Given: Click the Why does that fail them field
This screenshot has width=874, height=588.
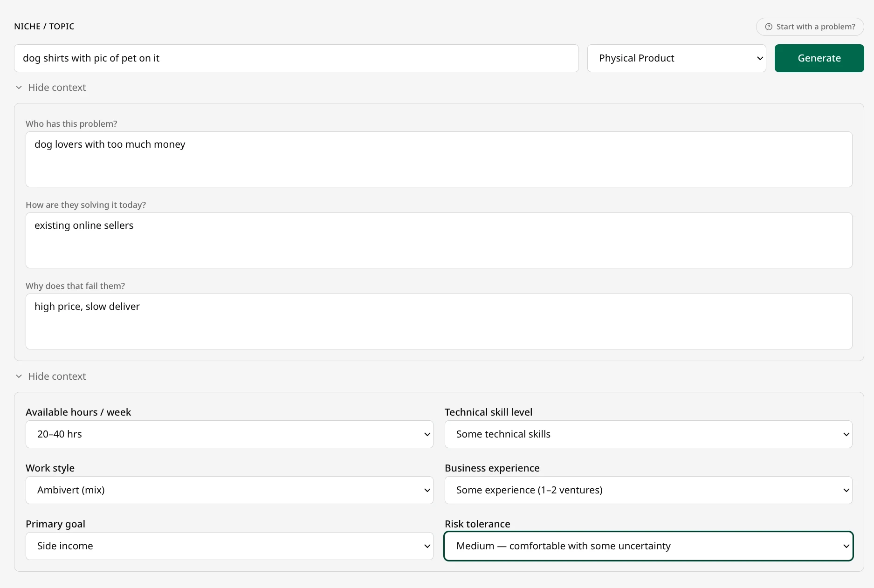Looking at the screenshot, I should click(x=439, y=321).
